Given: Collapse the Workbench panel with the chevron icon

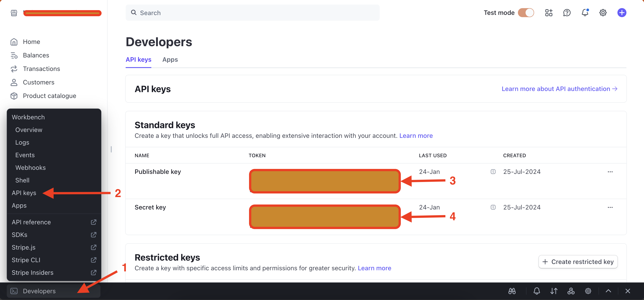Looking at the screenshot, I should coord(608,291).
